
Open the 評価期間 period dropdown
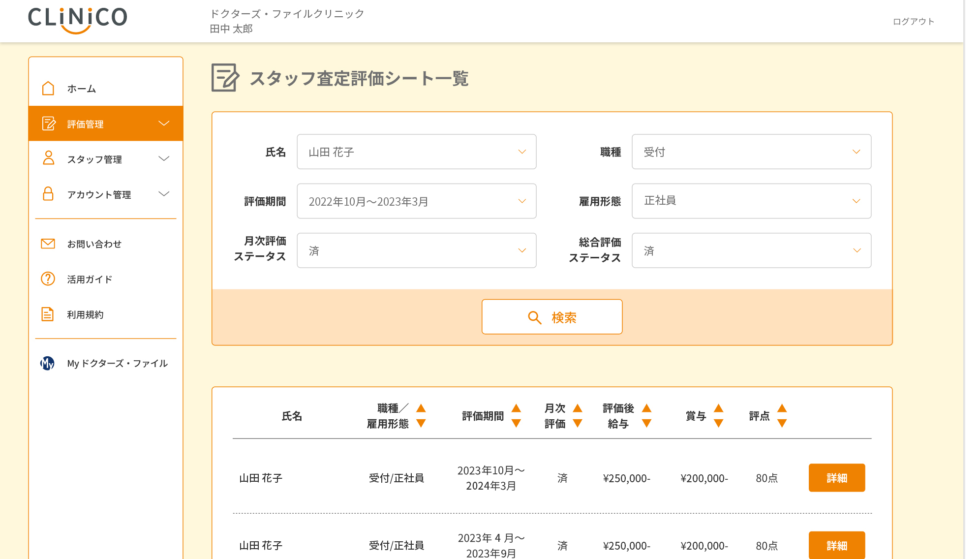click(x=416, y=201)
